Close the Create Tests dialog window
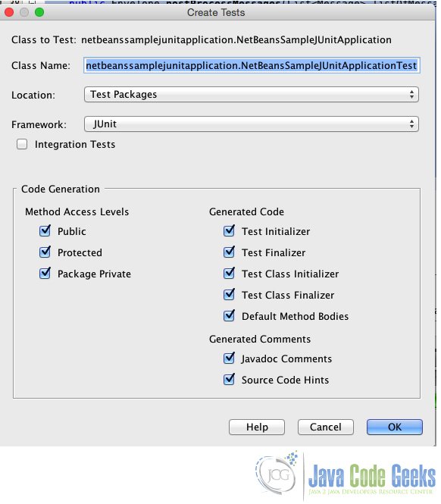This screenshot has width=441, height=504. [x=9, y=13]
